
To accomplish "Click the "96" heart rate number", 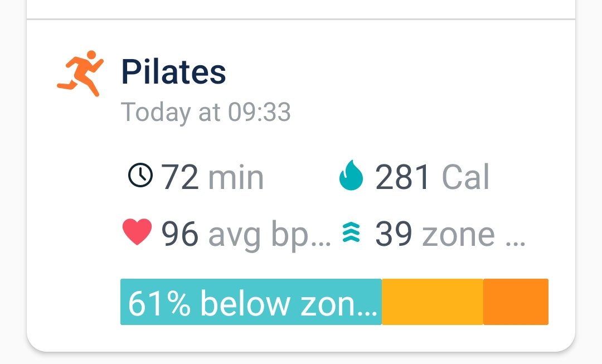I will click(x=179, y=234).
